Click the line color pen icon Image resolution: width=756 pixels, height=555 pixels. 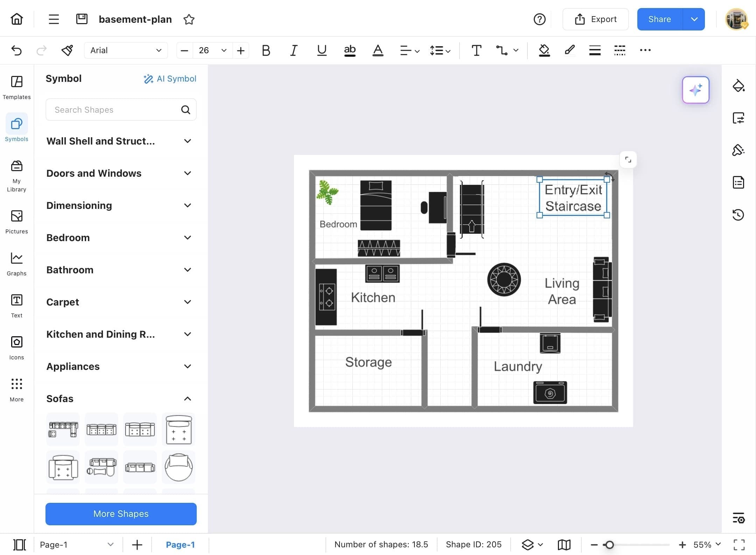569,50
